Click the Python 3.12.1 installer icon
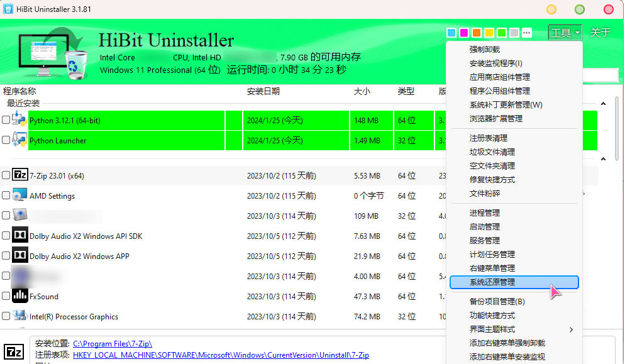The width and height of the screenshot is (625, 364). tap(19, 120)
